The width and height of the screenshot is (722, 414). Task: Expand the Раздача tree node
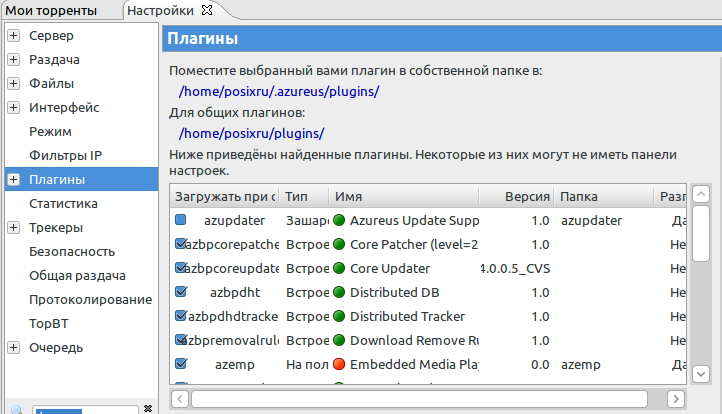click(14, 59)
